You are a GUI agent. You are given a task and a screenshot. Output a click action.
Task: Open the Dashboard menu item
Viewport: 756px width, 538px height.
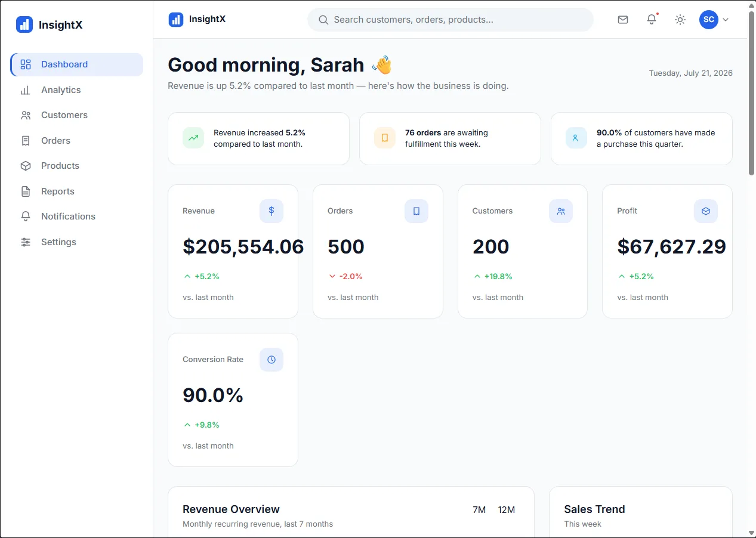click(77, 64)
